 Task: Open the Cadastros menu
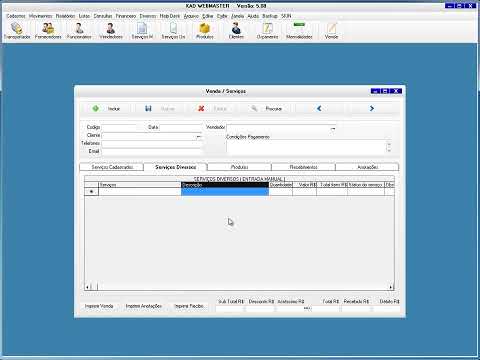[x=16, y=16]
